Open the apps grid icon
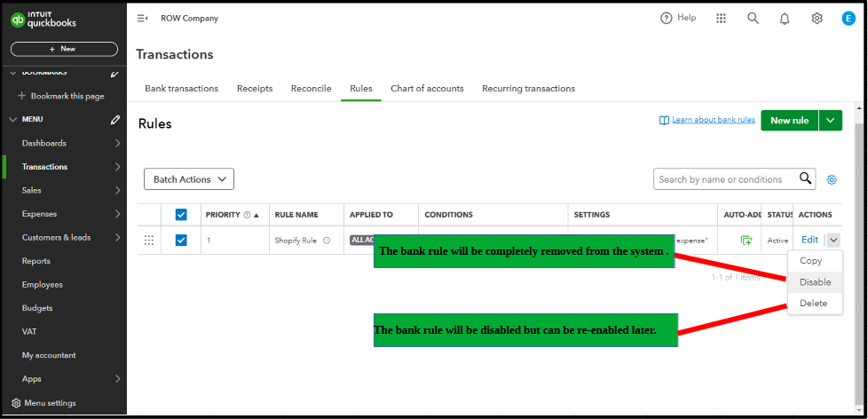868x419 pixels. coord(721,19)
